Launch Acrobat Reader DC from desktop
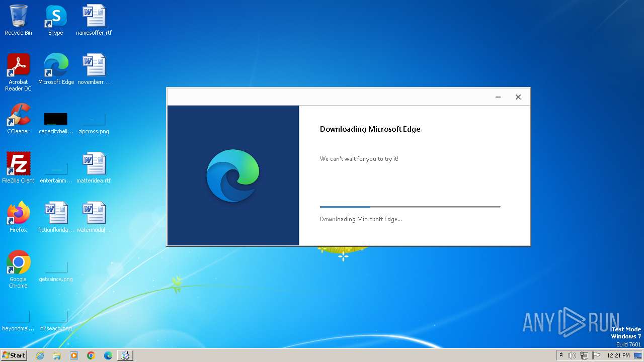 [x=18, y=72]
